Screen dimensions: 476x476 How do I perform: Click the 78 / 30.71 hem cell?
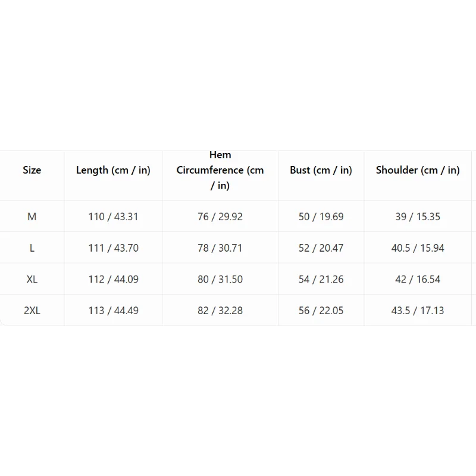coord(220,248)
